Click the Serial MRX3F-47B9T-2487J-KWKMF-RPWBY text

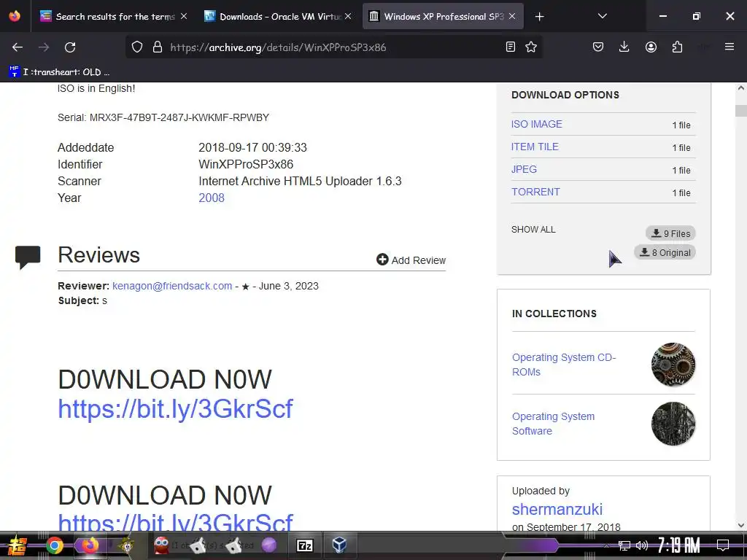(163, 117)
